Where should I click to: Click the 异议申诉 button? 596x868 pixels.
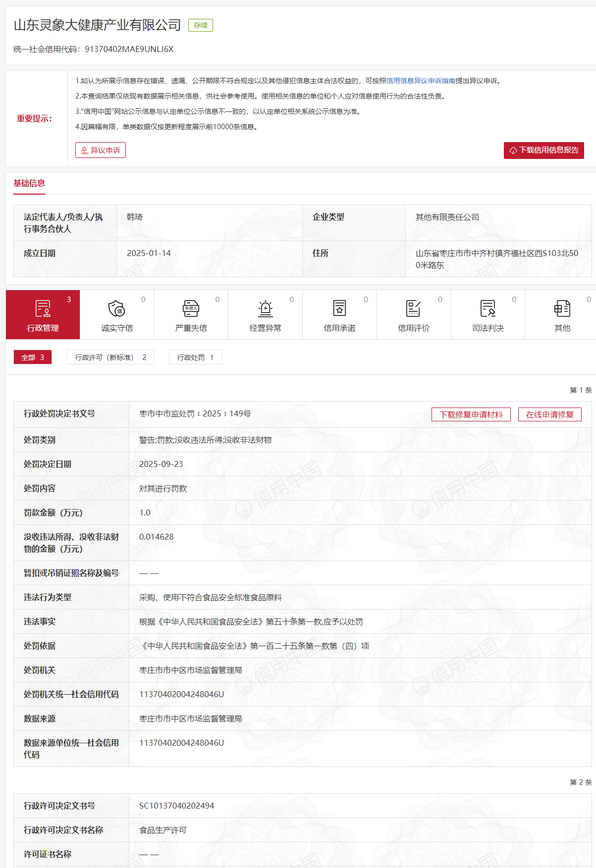pyautogui.click(x=101, y=150)
